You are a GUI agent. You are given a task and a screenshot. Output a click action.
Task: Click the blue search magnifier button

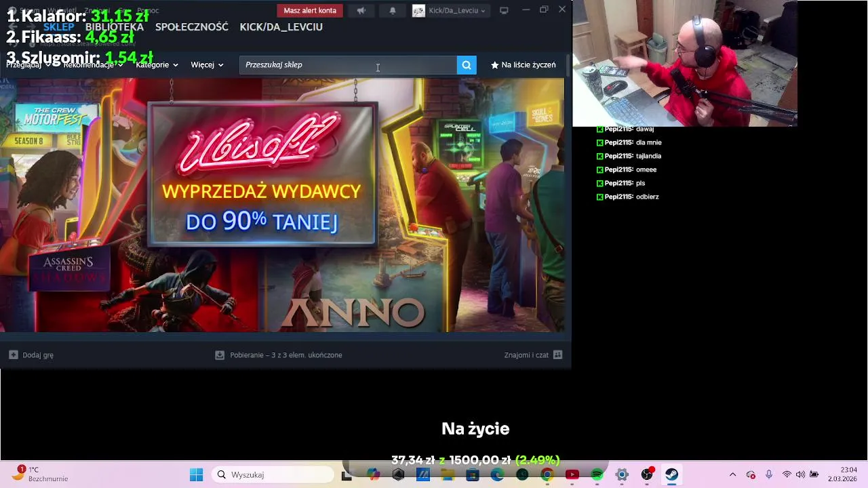point(467,65)
